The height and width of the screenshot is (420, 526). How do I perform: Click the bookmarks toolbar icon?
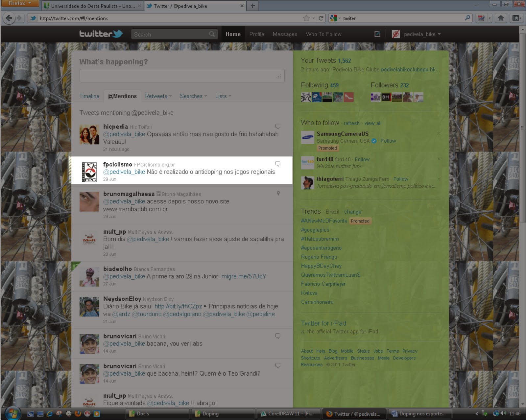[x=516, y=18]
